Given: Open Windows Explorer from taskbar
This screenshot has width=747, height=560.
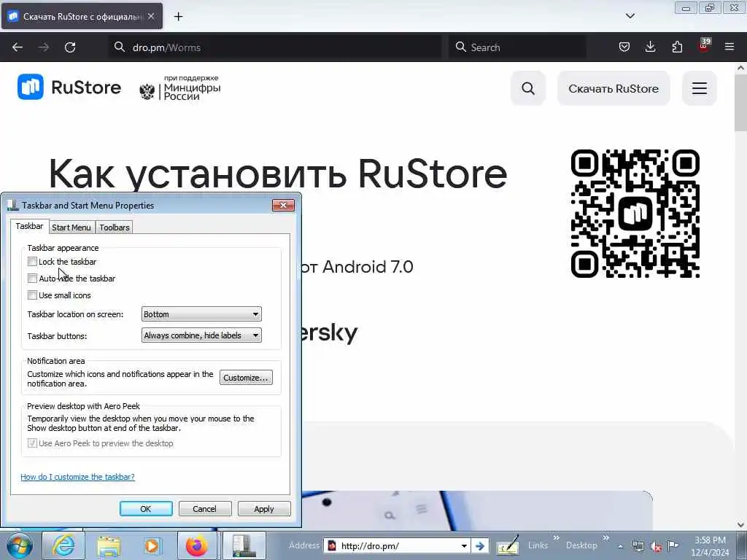Looking at the screenshot, I should 109,545.
